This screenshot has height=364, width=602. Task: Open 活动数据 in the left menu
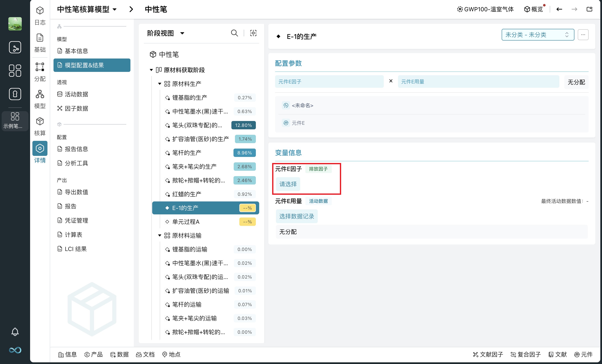pos(76,94)
